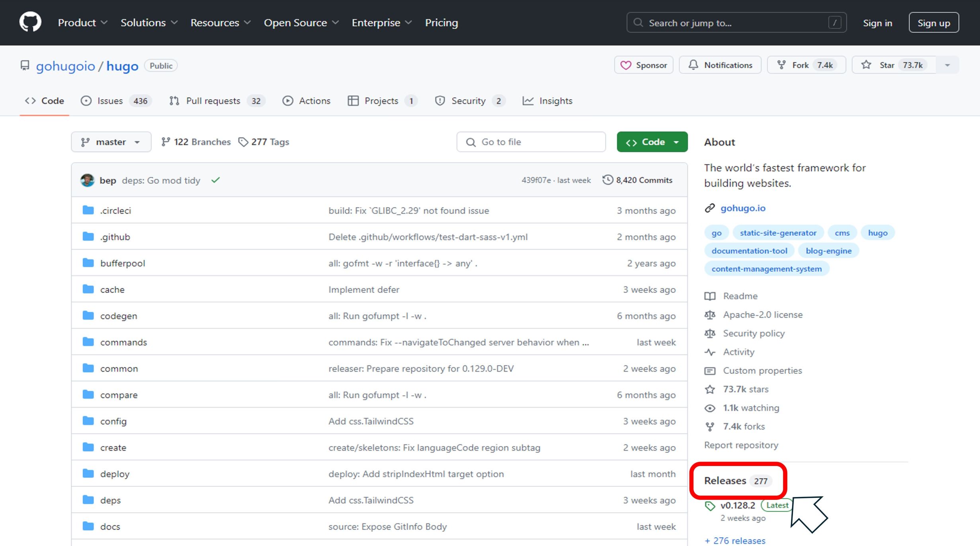Switch to the Issues tab
The width and height of the screenshot is (980, 546).
pyautogui.click(x=116, y=101)
